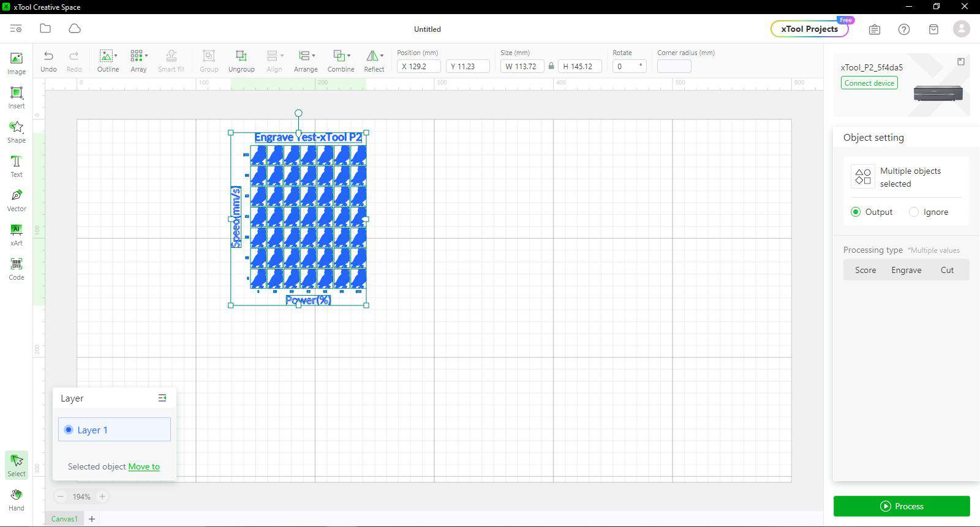Expand the Array dropdown arrow
980x527 pixels.
146,56
